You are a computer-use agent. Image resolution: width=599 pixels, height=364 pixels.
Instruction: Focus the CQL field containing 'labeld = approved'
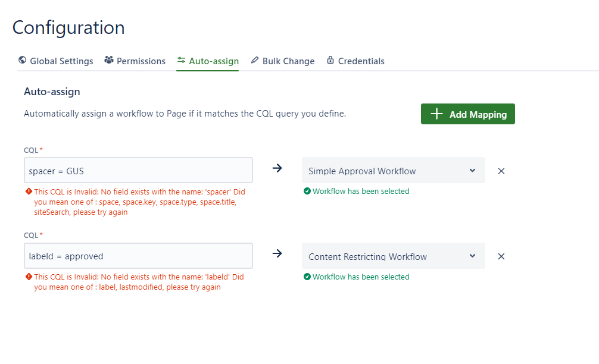138,256
